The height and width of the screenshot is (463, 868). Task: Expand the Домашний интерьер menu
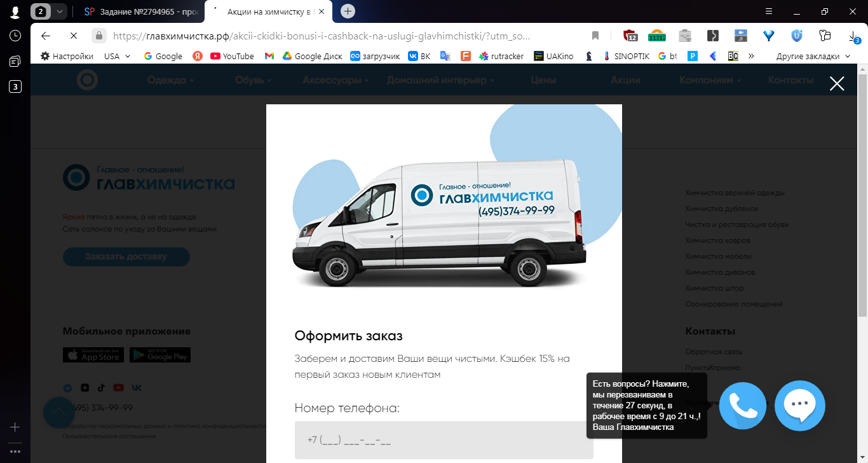click(441, 80)
